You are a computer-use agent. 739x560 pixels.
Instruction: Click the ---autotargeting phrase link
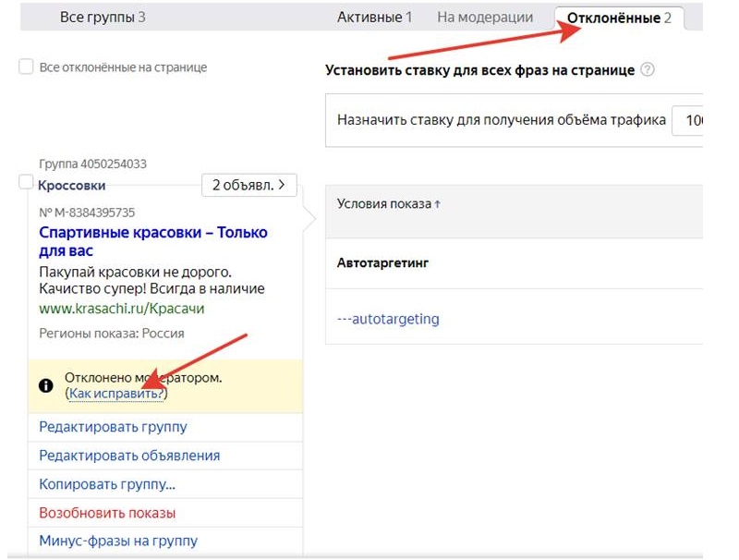(388, 319)
